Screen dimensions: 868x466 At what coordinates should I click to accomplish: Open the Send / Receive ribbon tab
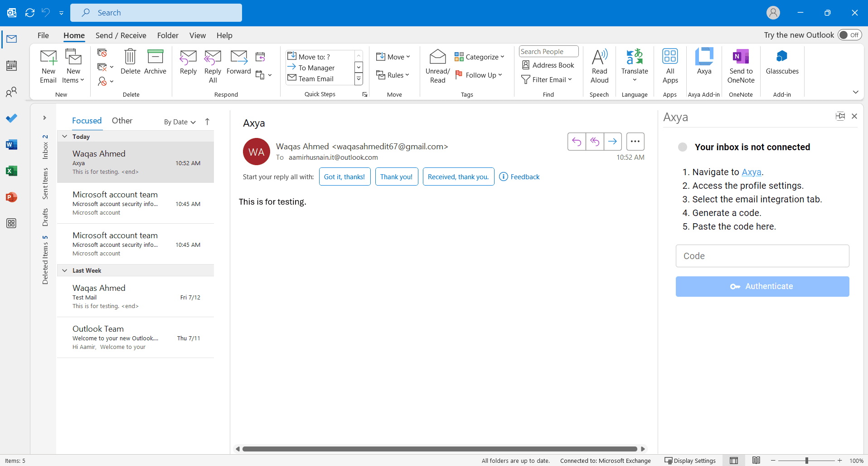121,35
